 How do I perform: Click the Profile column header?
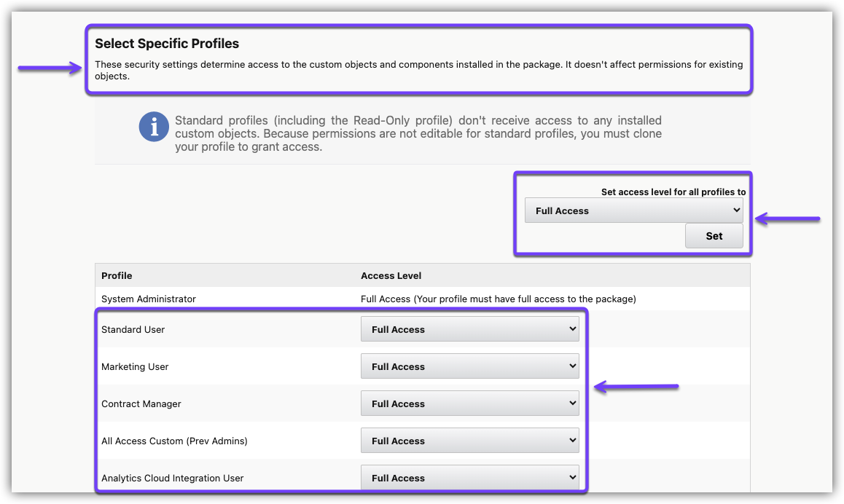[x=117, y=276]
